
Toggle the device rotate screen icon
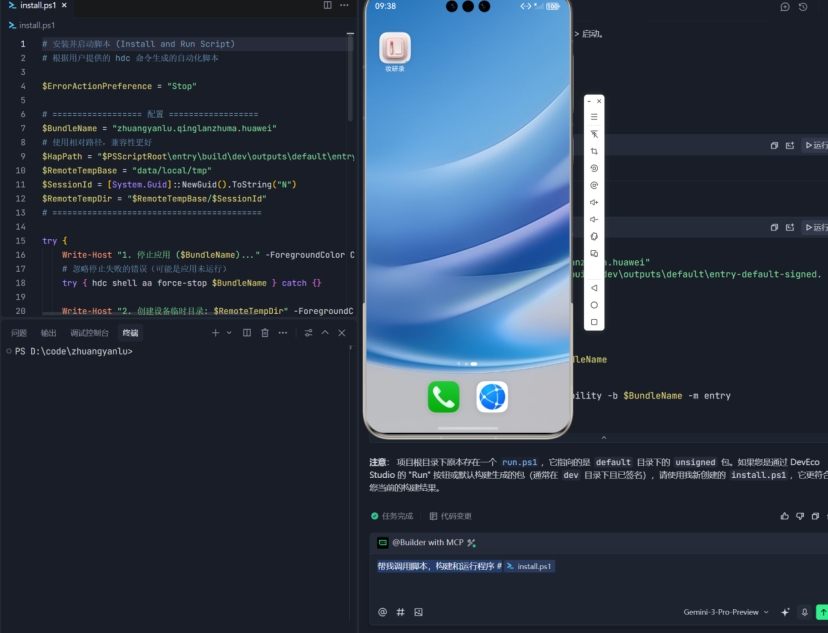tap(594, 236)
